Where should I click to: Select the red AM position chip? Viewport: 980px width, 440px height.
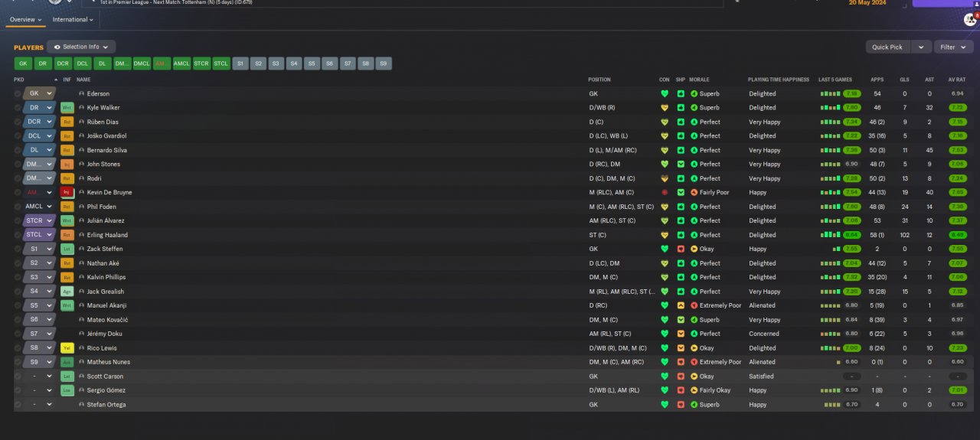tap(162, 64)
